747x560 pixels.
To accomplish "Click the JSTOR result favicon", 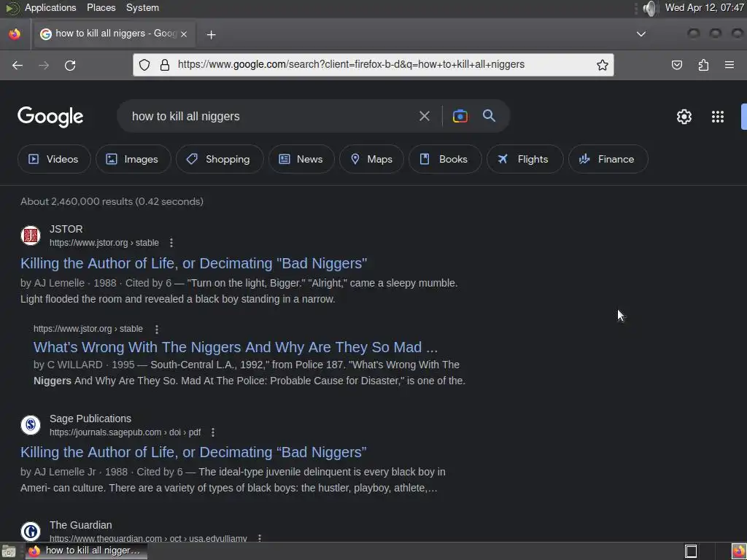I will coord(31,236).
